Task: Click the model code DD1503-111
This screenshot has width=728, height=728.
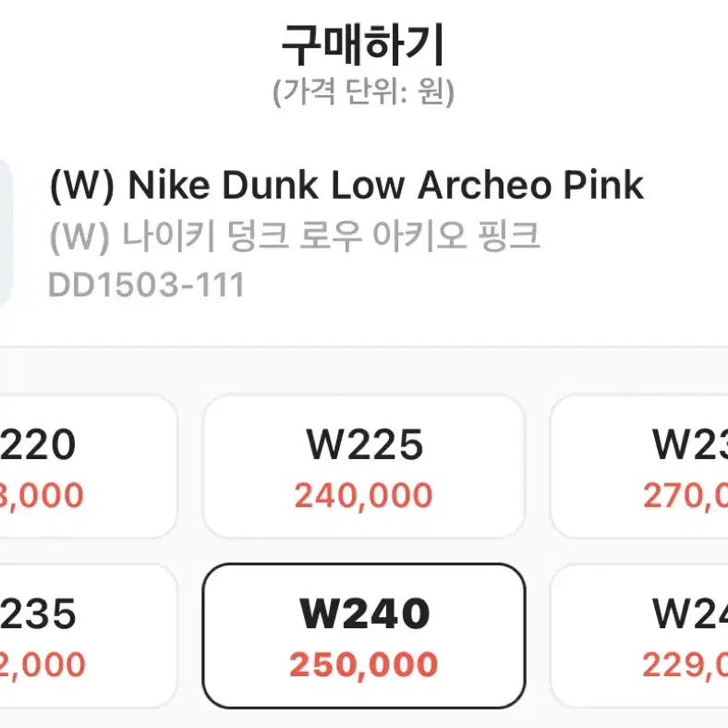Action: click(146, 285)
